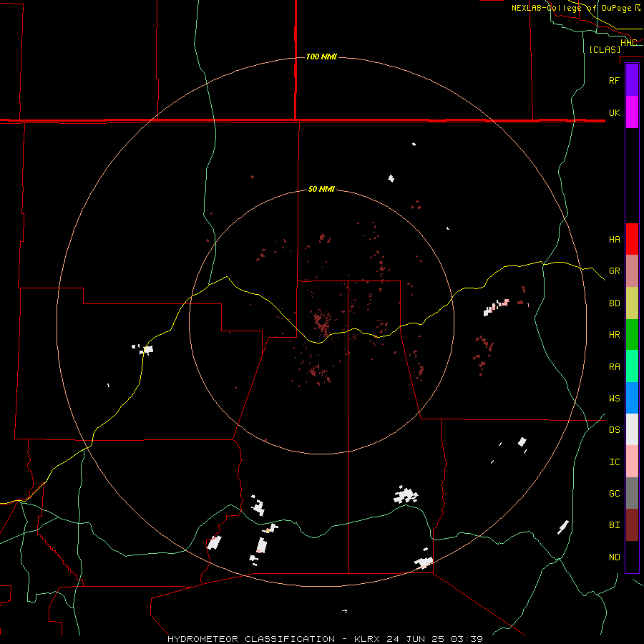Click the BI legend label

[614, 525]
